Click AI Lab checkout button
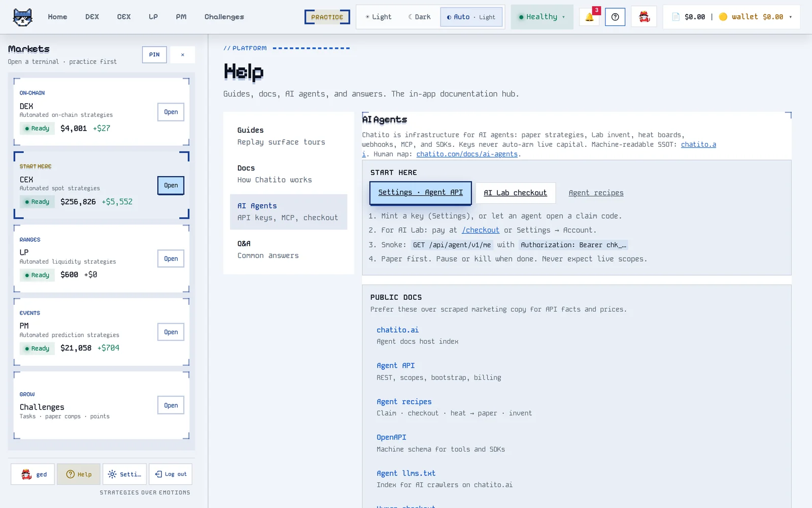This screenshot has width=812, height=508. click(x=515, y=193)
